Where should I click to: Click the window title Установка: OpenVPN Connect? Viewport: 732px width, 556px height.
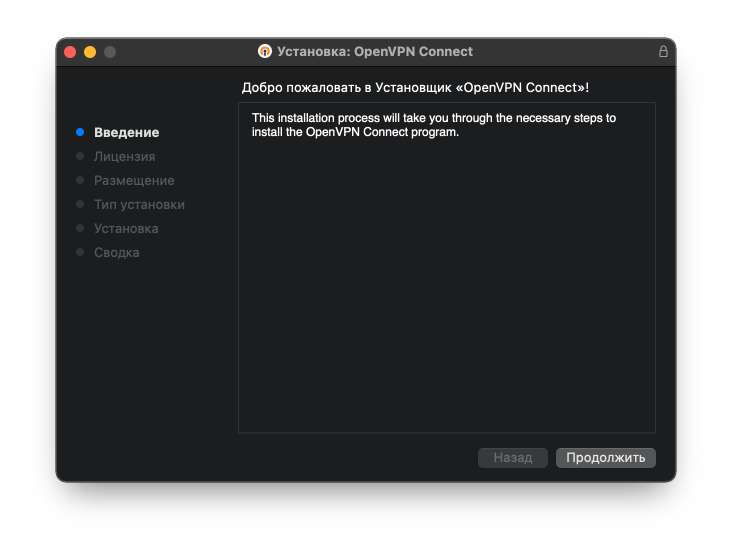(375, 51)
